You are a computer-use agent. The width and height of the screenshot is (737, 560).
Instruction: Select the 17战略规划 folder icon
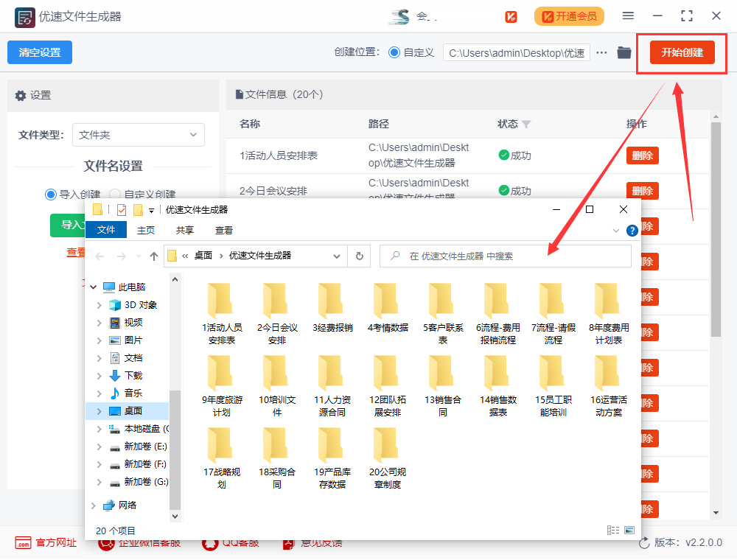220,445
